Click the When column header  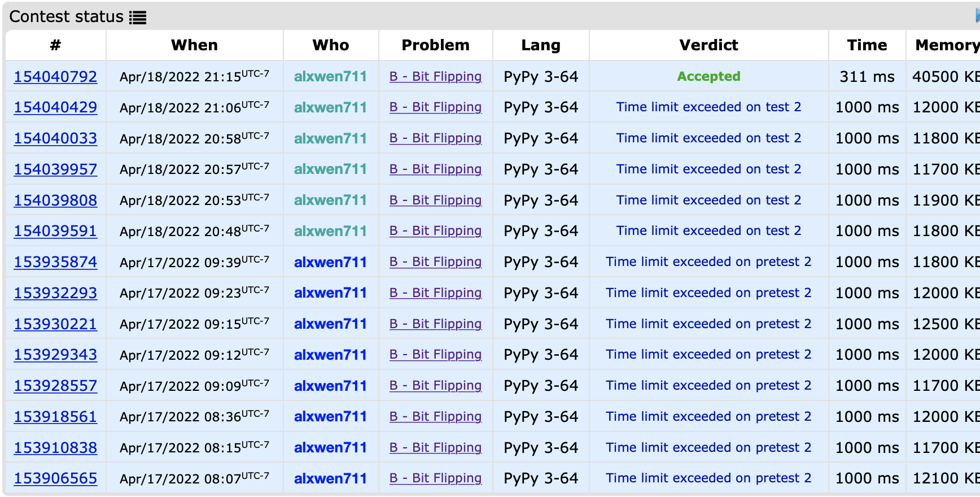(194, 45)
